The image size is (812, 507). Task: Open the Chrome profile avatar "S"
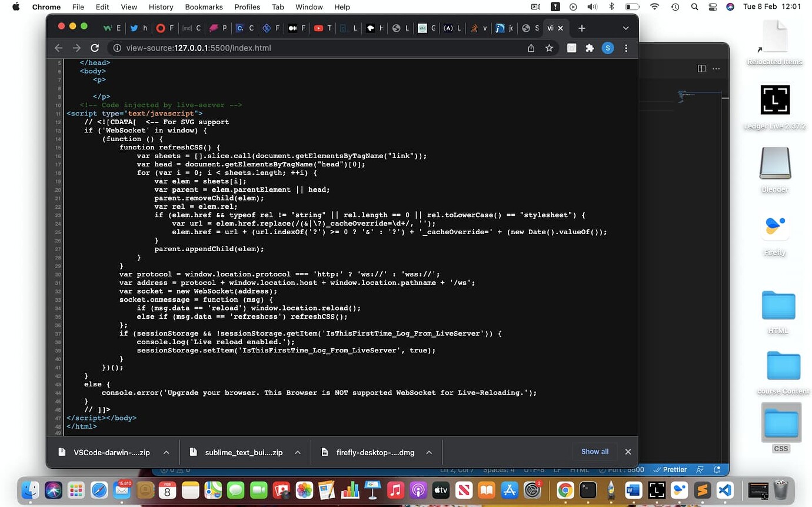[x=608, y=48]
